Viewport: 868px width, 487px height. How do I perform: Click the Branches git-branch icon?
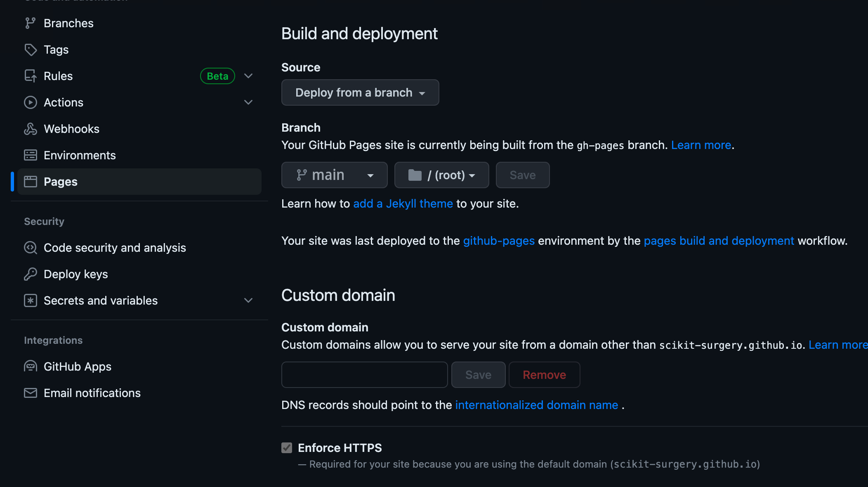tap(30, 23)
